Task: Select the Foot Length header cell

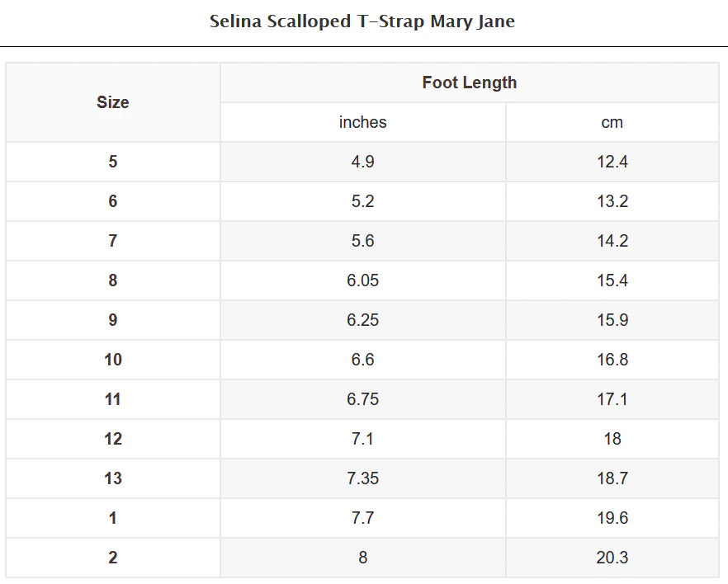Action: (469, 82)
